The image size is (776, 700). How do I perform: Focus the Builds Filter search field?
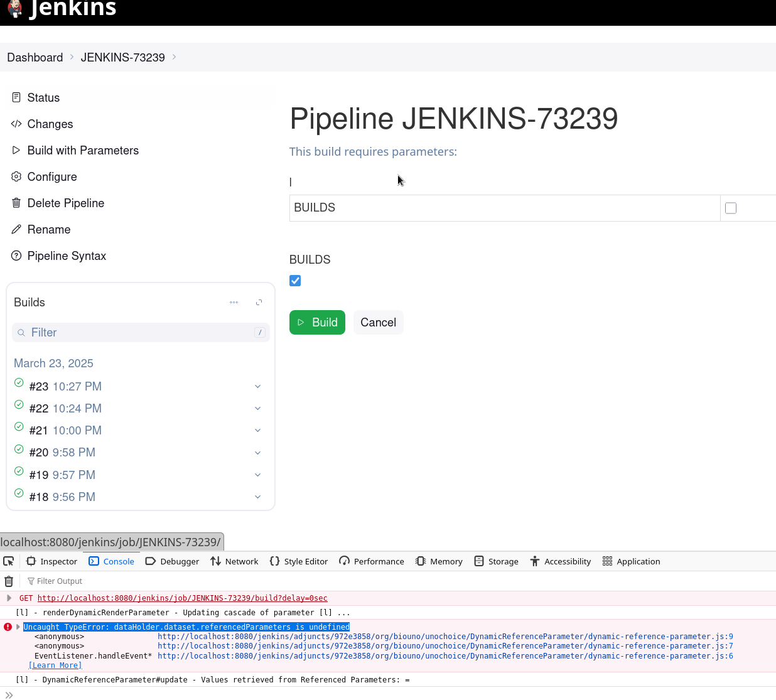click(141, 333)
